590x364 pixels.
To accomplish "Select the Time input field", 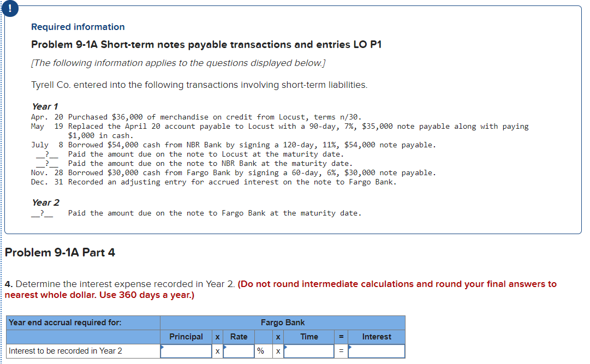I will (309, 351).
